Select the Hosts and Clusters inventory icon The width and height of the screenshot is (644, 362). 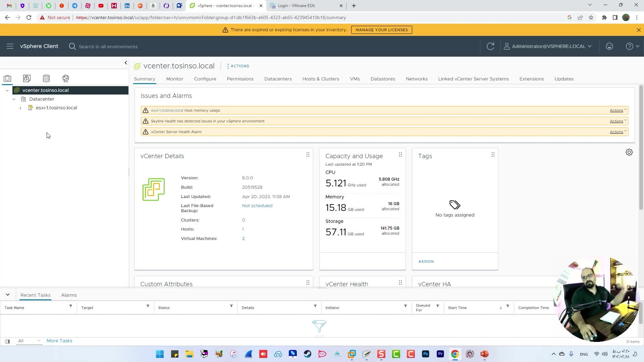pos(7,78)
